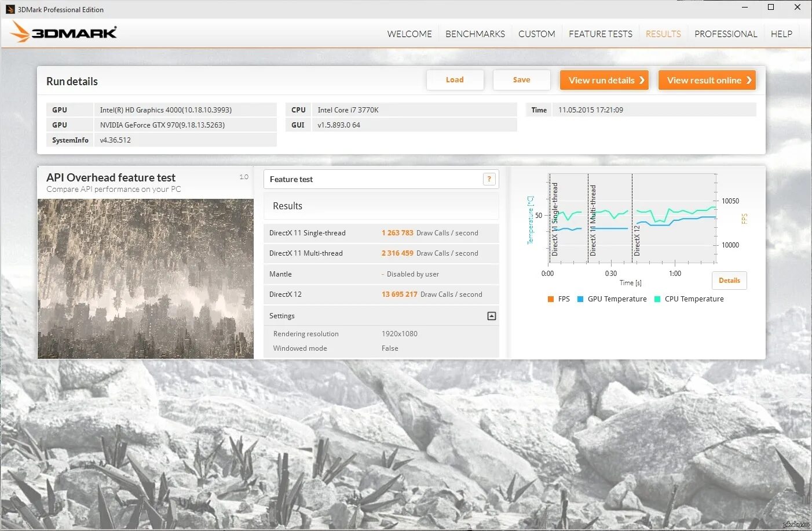The height and width of the screenshot is (531, 812).
Task: Click the 3DMark title bar app icon
Action: (10, 9)
